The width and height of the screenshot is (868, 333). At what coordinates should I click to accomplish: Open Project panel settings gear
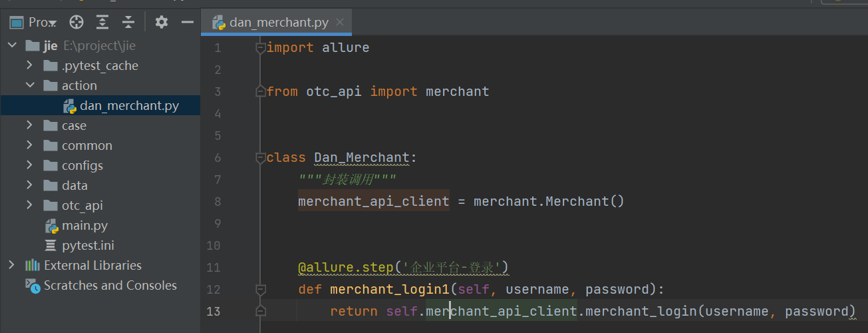(x=162, y=23)
